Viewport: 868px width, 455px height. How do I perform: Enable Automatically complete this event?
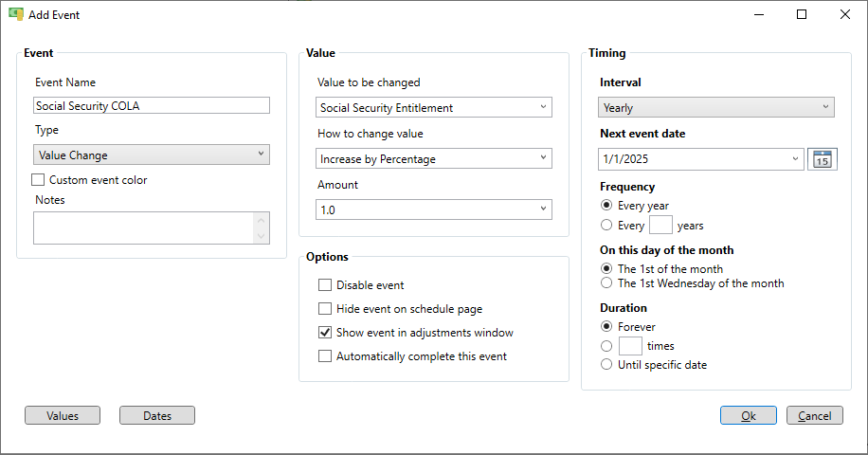click(325, 356)
